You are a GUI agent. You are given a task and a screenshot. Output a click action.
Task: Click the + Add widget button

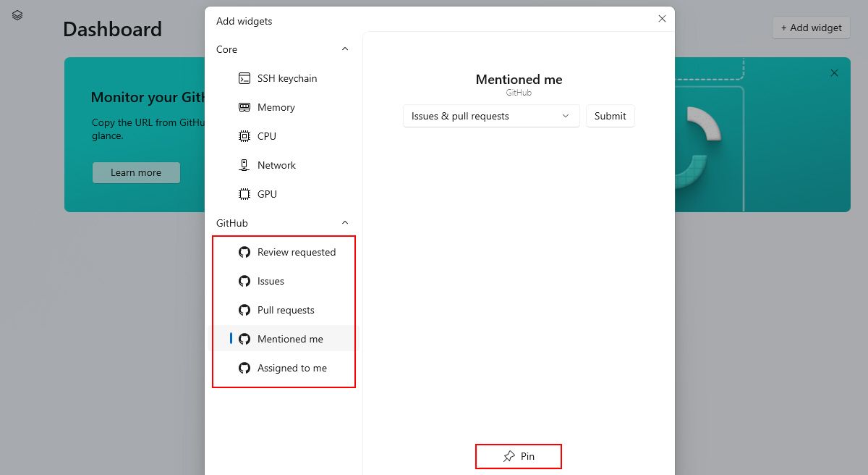(x=811, y=28)
